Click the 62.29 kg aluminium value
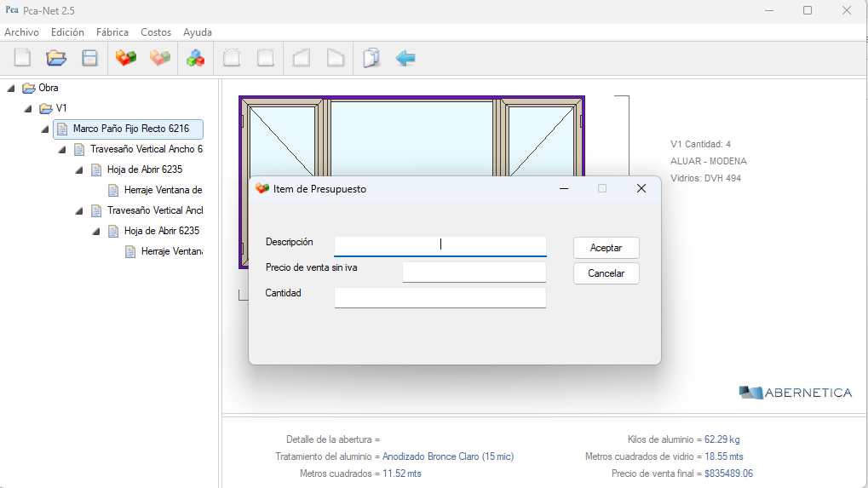Viewport: 868px width, 488px height. tap(721, 439)
